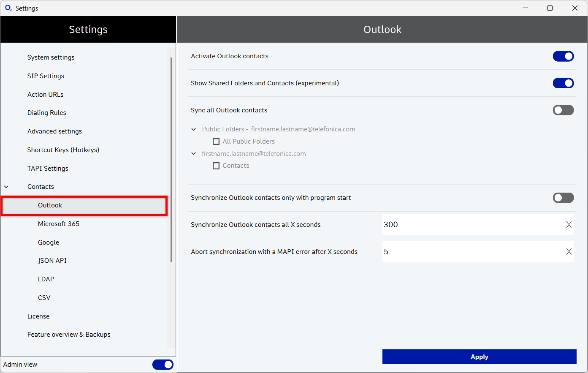
Task: Turn on sync only with program start
Action: click(563, 198)
